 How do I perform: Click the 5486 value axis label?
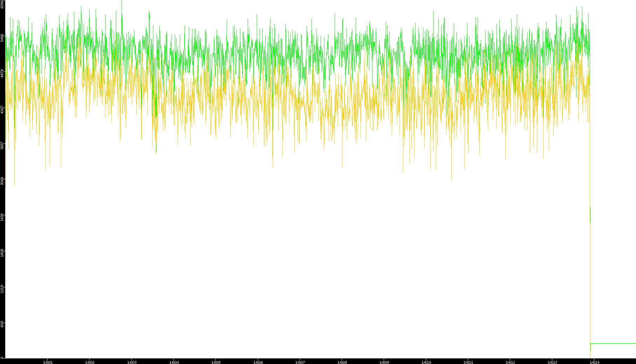tap(2, 38)
